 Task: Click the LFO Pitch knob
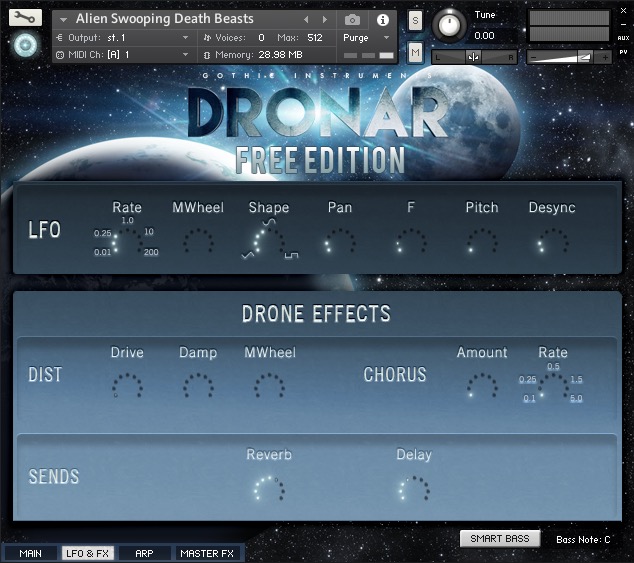click(x=482, y=241)
